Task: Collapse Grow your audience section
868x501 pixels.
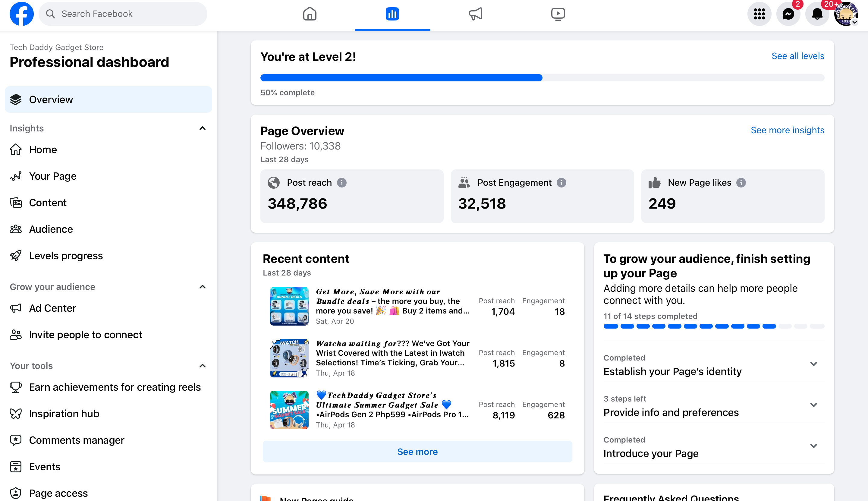Action: [x=202, y=287]
